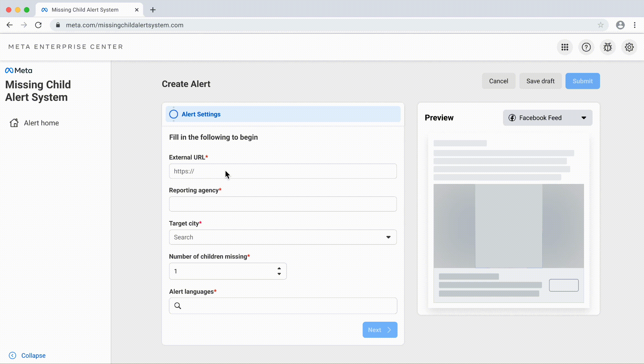Open the apps grid icon
The height and width of the screenshot is (364, 644).
[x=565, y=47]
